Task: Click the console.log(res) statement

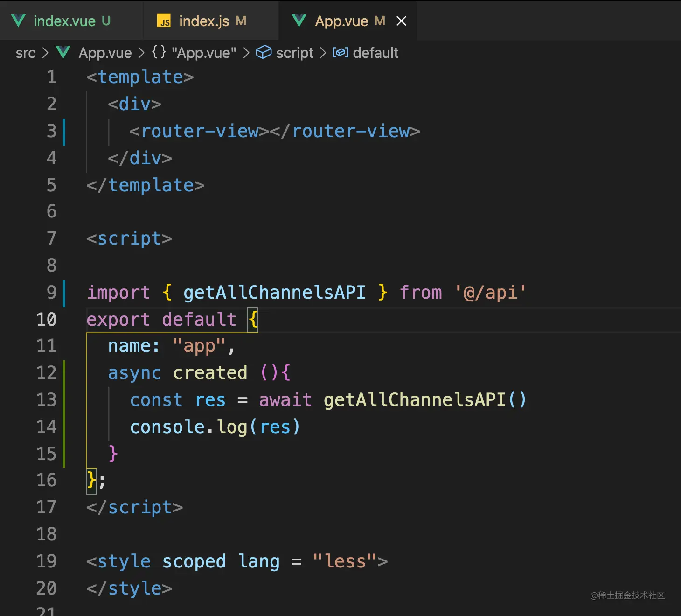Action: click(215, 427)
